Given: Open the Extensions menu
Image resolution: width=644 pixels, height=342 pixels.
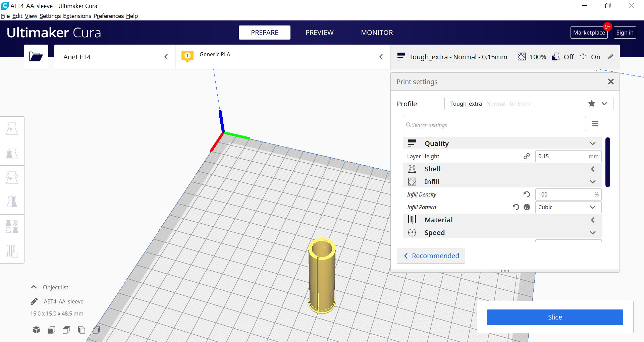Looking at the screenshot, I should [x=77, y=16].
